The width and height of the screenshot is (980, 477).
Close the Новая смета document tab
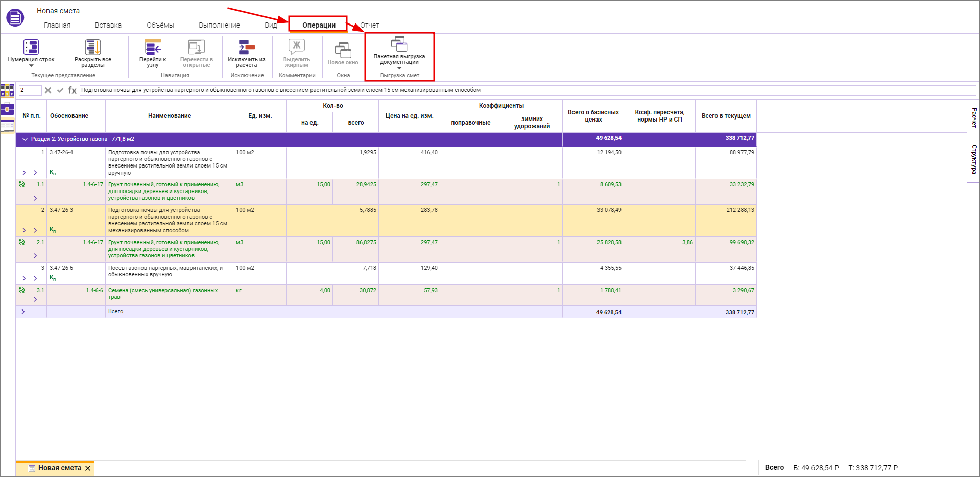[x=88, y=468]
